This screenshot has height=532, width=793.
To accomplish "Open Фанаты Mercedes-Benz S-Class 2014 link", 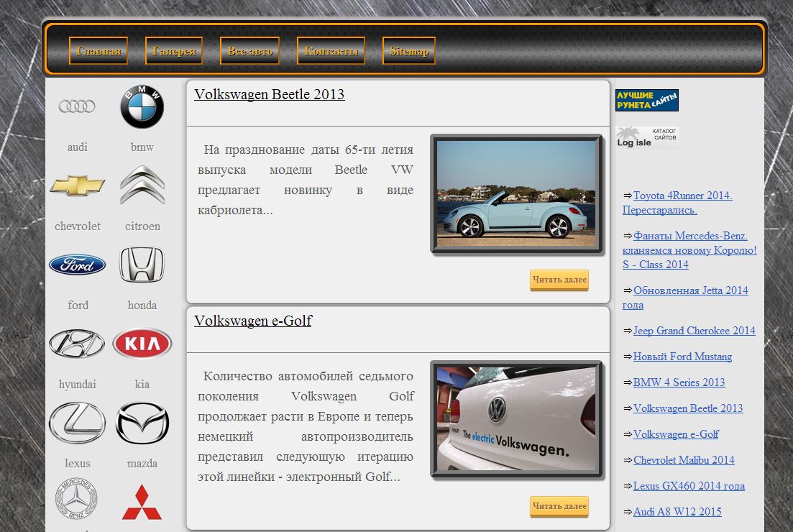I will (689, 249).
